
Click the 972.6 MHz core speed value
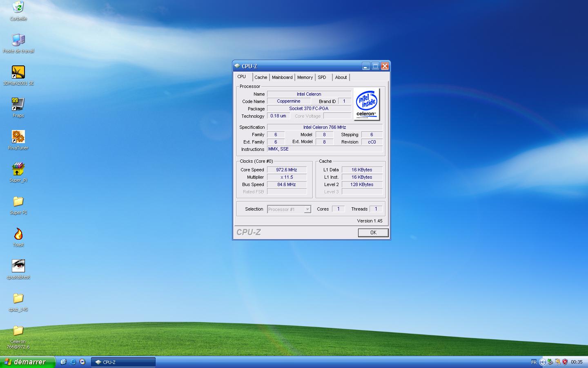coord(287,170)
